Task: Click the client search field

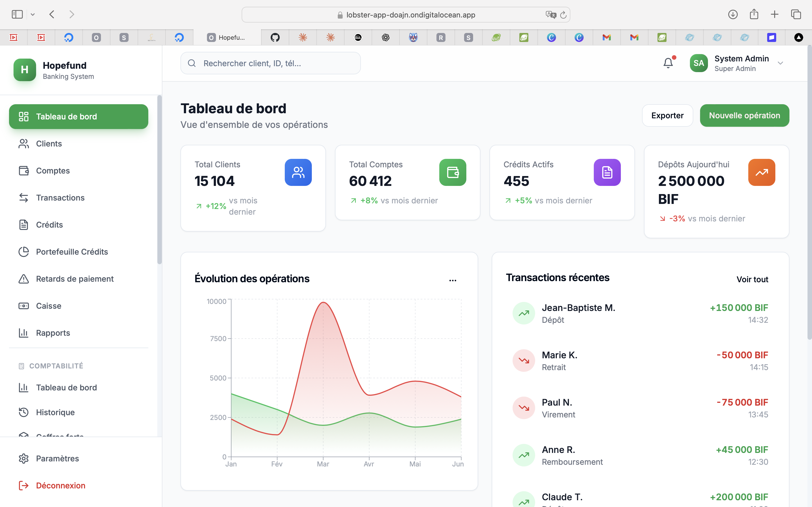Action: coord(270,63)
